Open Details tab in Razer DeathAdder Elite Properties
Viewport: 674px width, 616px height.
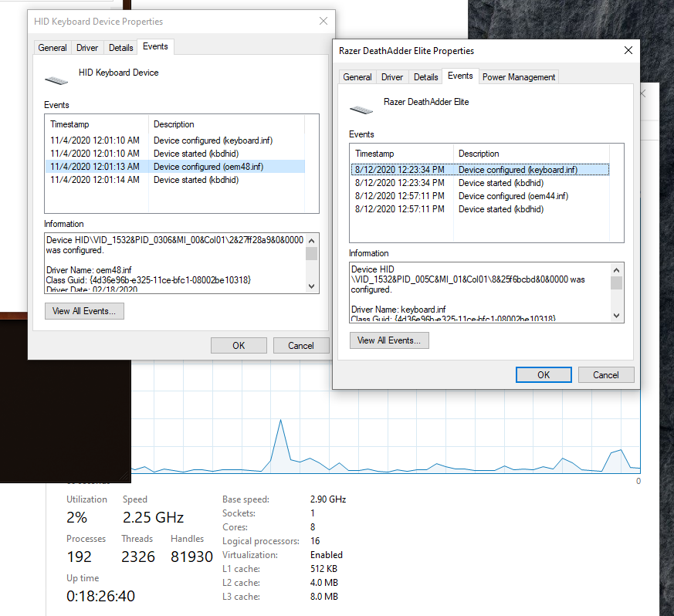tap(425, 77)
